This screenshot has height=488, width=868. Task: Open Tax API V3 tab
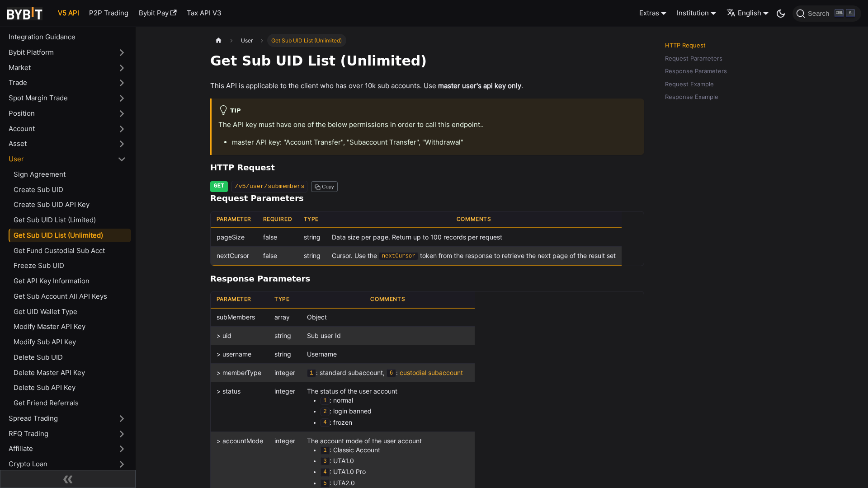coord(204,13)
